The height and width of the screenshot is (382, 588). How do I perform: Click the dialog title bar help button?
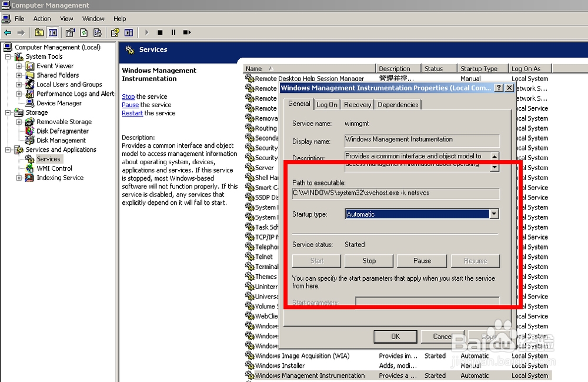pyautogui.click(x=499, y=88)
